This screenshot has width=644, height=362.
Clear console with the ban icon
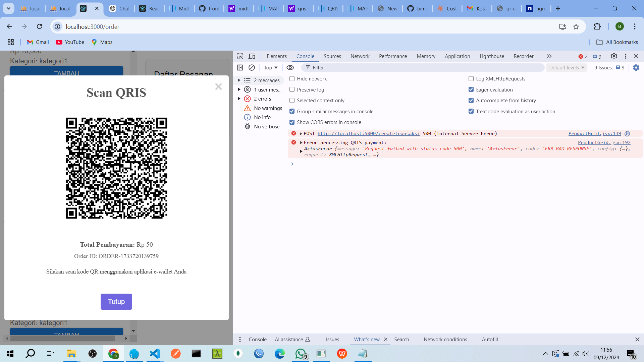252,68
